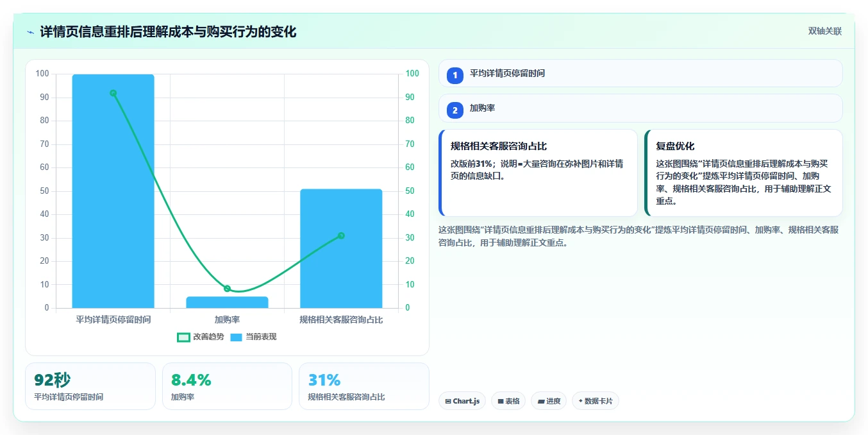
Task: Click the 31% stat card
Action: click(x=363, y=386)
